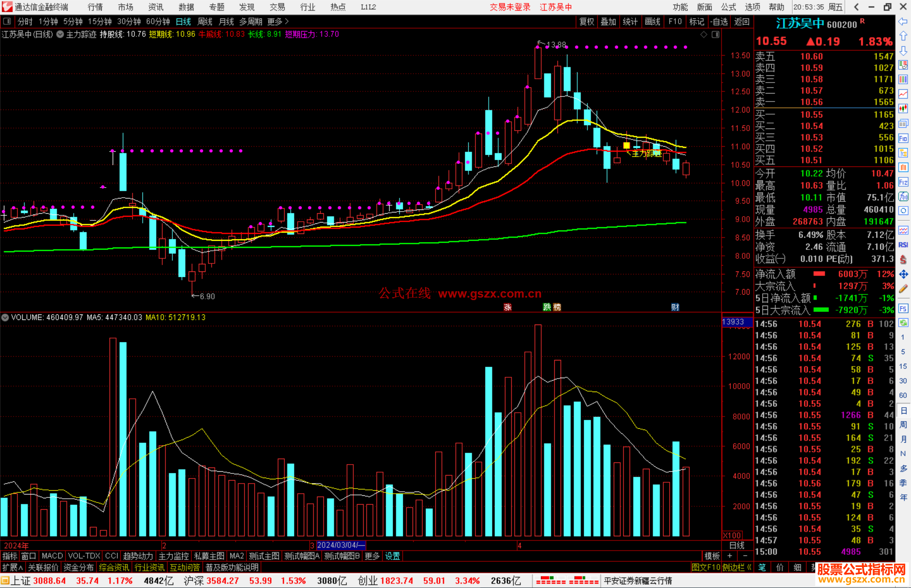Click the diamond icon above price axis
The width and height of the screenshot is (911, 588).
click(703, 35)
